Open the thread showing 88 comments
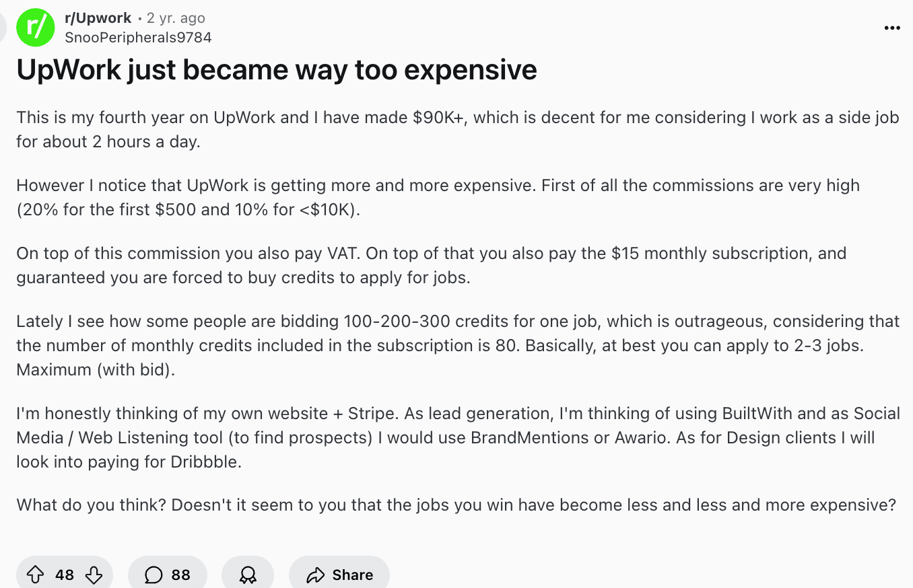913x588 pixels. pyautogui.click(x=168, y=574)
